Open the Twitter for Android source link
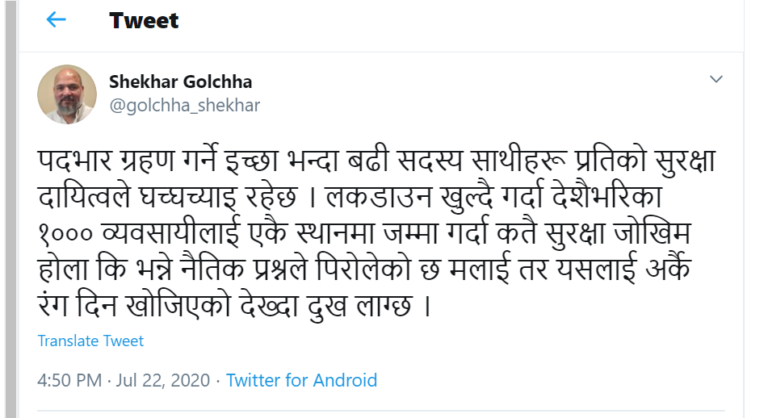This screenshot has height=418, width=768. (302, 380)
